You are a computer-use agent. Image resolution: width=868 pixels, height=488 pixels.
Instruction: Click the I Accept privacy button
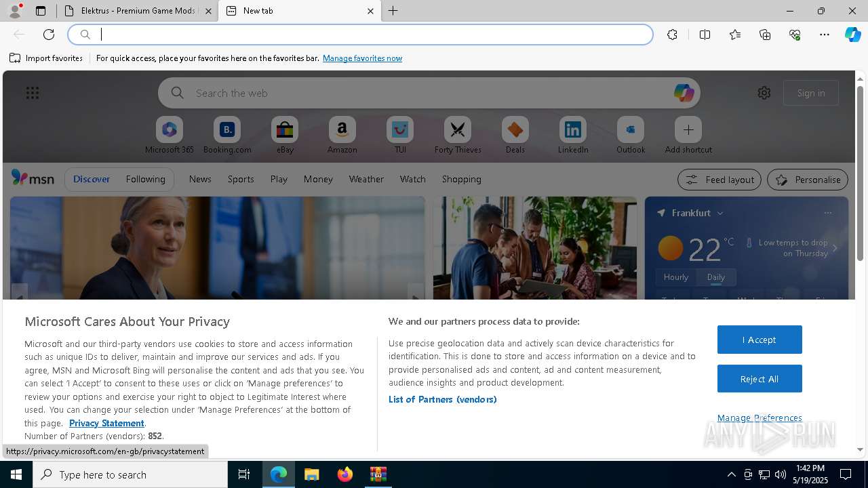click(x=759, y=340)
